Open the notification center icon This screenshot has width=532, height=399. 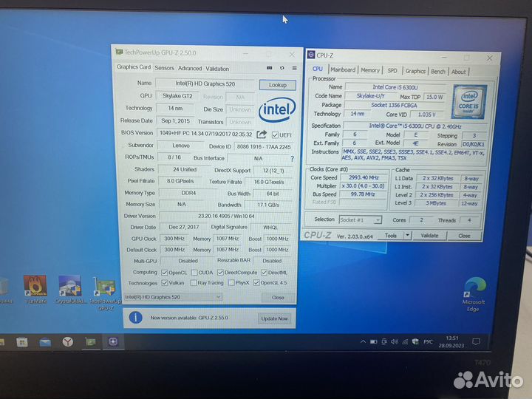(476, 341)
